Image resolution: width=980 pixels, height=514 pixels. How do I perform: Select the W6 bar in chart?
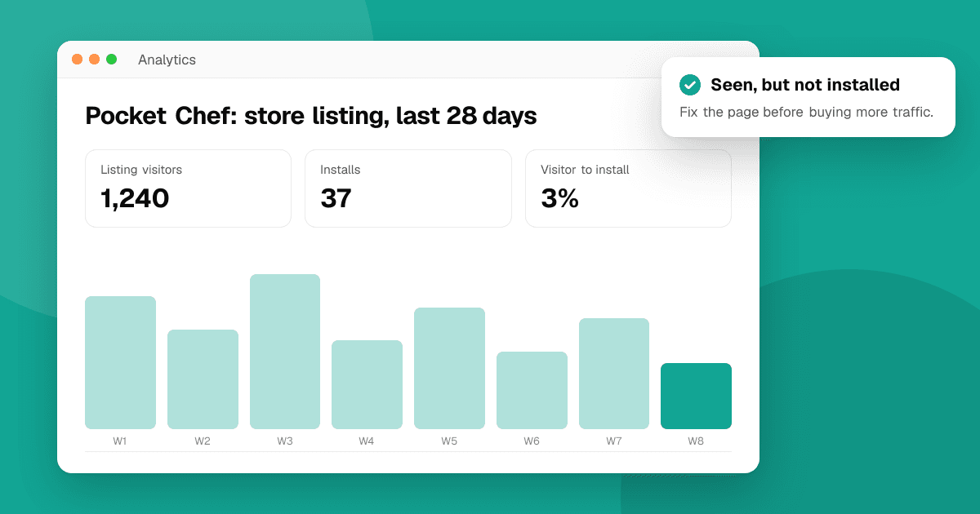click(532, 390)
